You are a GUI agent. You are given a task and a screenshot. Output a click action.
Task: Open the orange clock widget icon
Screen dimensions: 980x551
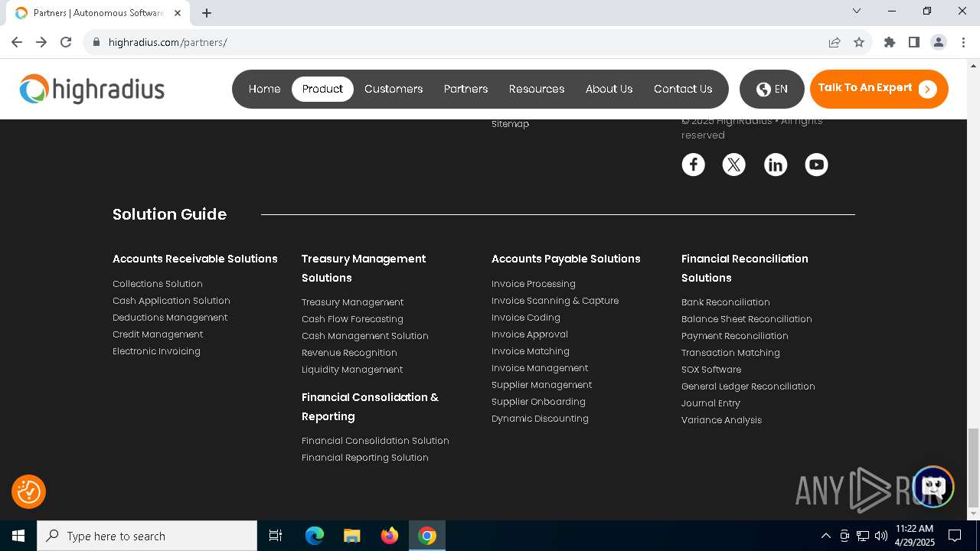pos(29,491)
